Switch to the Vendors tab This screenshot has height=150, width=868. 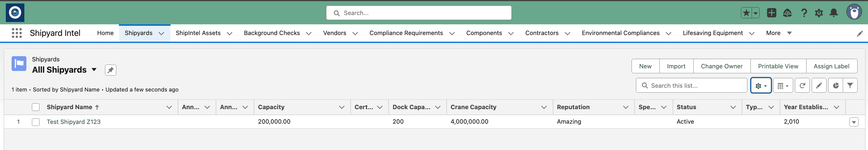[x=334, y=33]
